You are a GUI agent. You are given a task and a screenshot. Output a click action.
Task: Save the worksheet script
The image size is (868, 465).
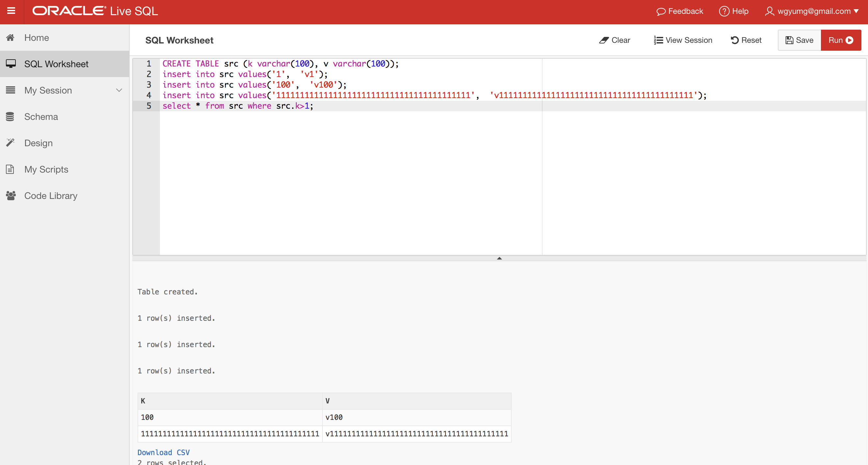coord(799,40)
